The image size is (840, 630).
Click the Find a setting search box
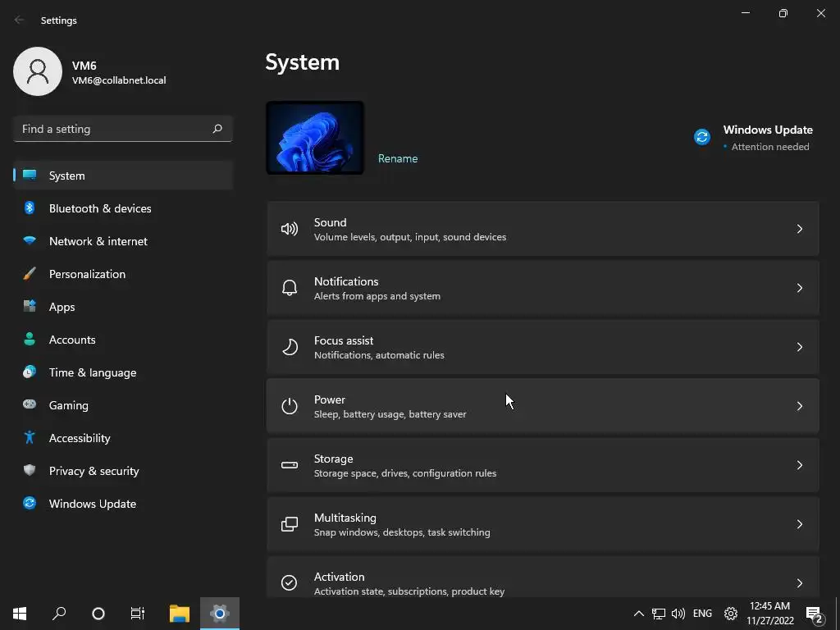(x=115, y=129)
